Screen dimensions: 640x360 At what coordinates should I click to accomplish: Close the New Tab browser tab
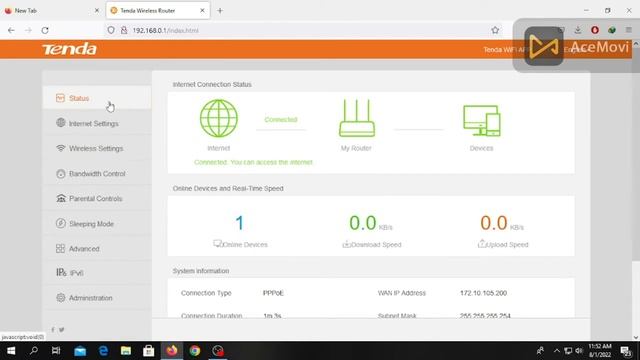97,11
